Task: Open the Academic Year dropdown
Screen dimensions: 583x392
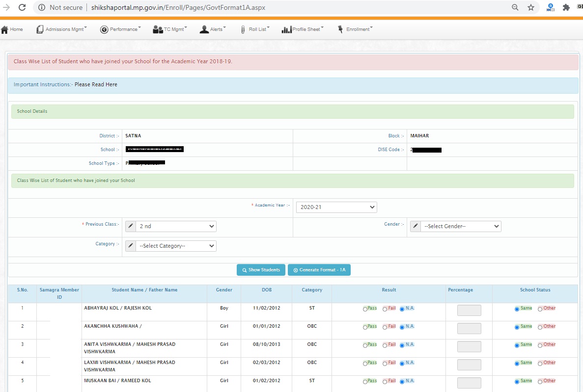Action: 336,207
